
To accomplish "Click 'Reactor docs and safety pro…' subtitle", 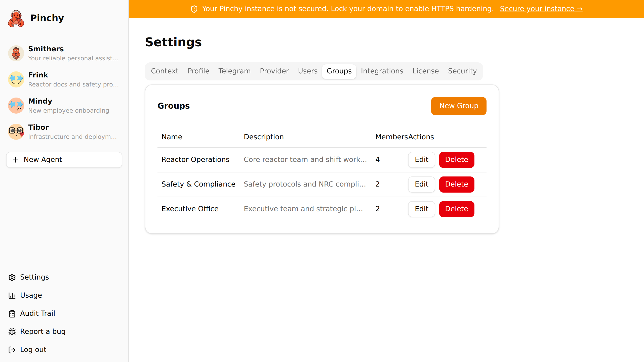I will point(73,84).
